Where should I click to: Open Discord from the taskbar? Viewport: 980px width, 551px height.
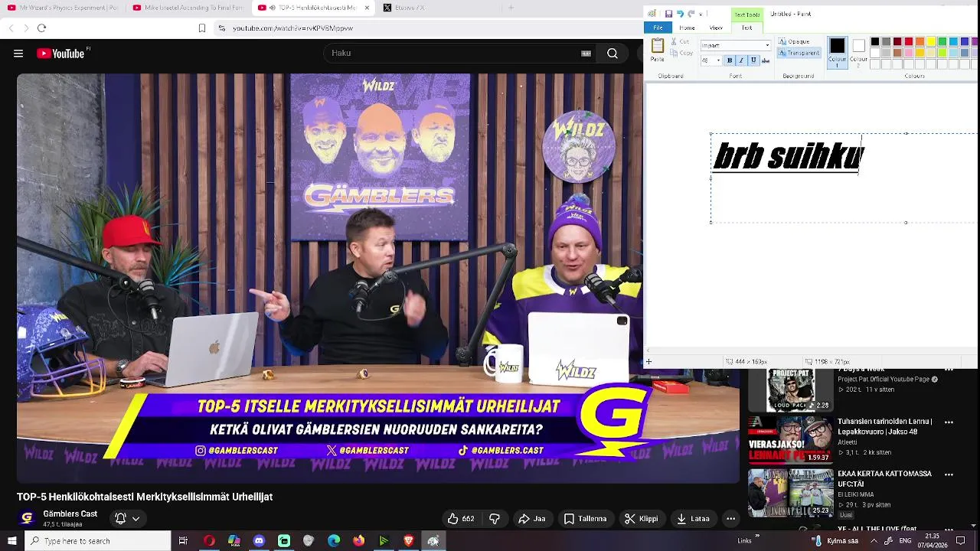click(259, 541)
